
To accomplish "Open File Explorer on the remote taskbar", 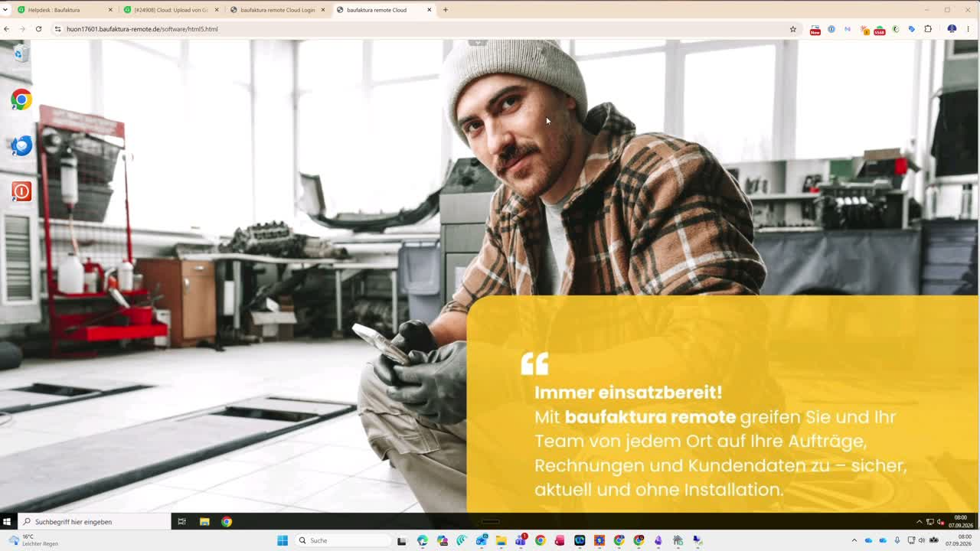I will [204, 522].
